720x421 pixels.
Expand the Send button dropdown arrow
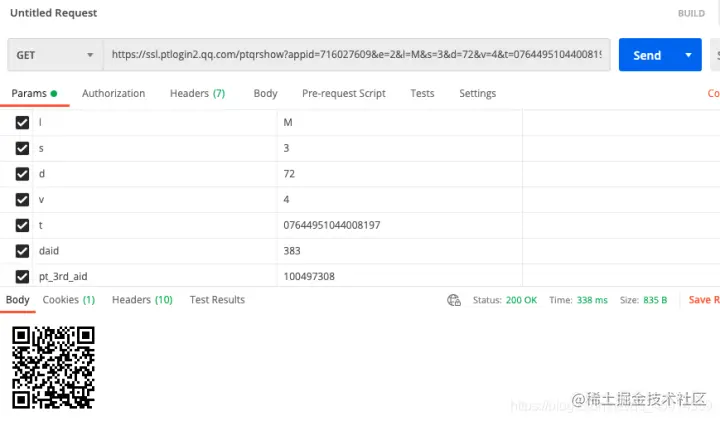click(688, 55)
